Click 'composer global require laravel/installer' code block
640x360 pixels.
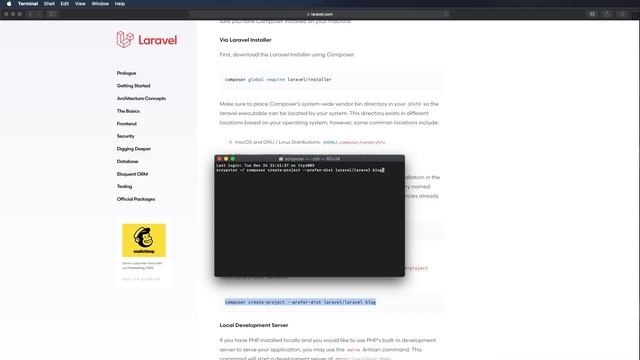pyautogui.click(x=331, y=80)
